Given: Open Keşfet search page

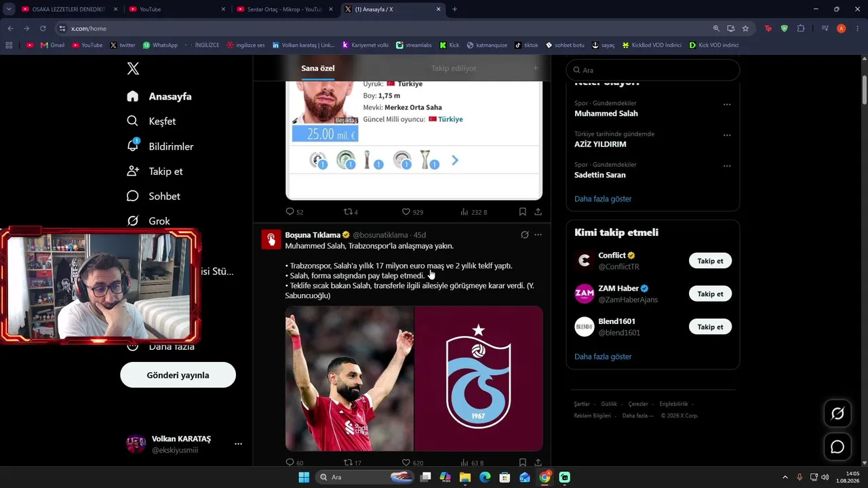Looking at the screenshot, I should 151,121.
